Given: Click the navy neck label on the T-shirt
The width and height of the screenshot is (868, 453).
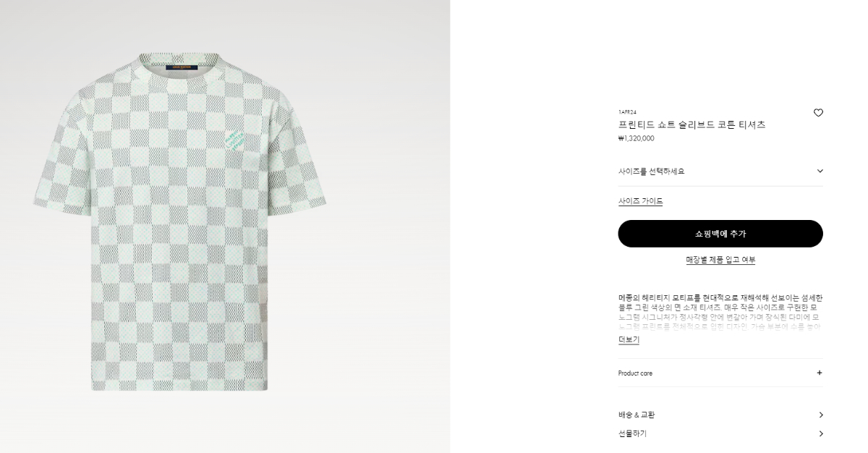Looking at the screenshot, I should point(182,67).
